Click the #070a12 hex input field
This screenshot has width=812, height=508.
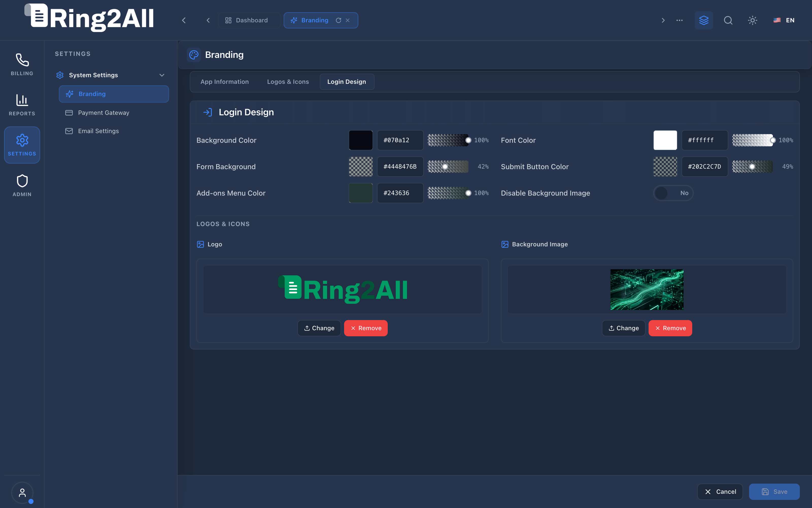[400, 140]
